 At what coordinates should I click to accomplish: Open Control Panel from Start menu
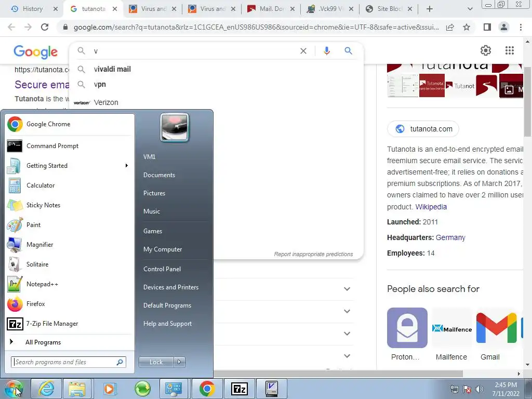point(162,269)
